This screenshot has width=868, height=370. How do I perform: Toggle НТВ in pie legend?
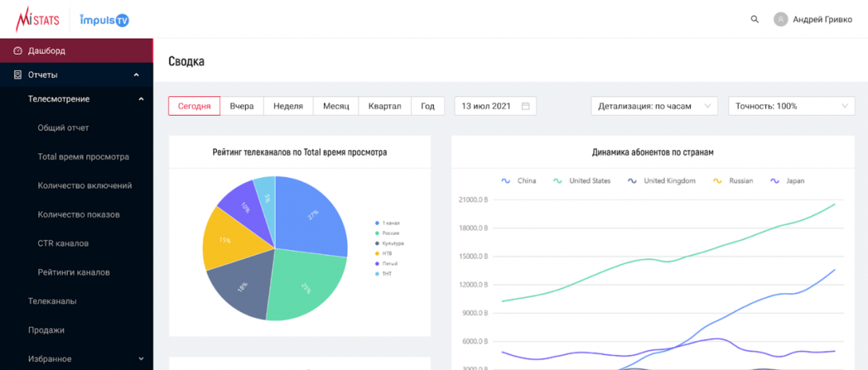(383, 254)
